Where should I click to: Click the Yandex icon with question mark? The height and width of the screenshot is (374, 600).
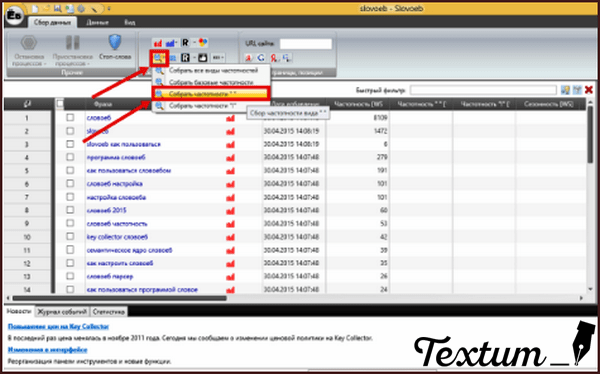point(274,57)
